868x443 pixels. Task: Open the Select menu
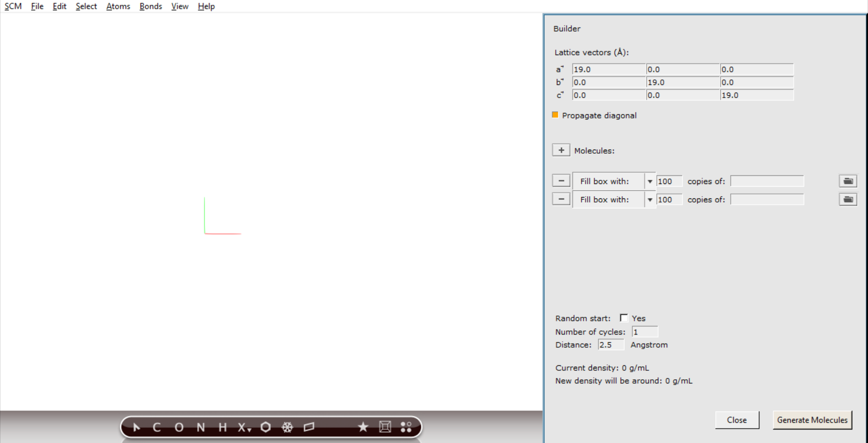click(86, 6)
